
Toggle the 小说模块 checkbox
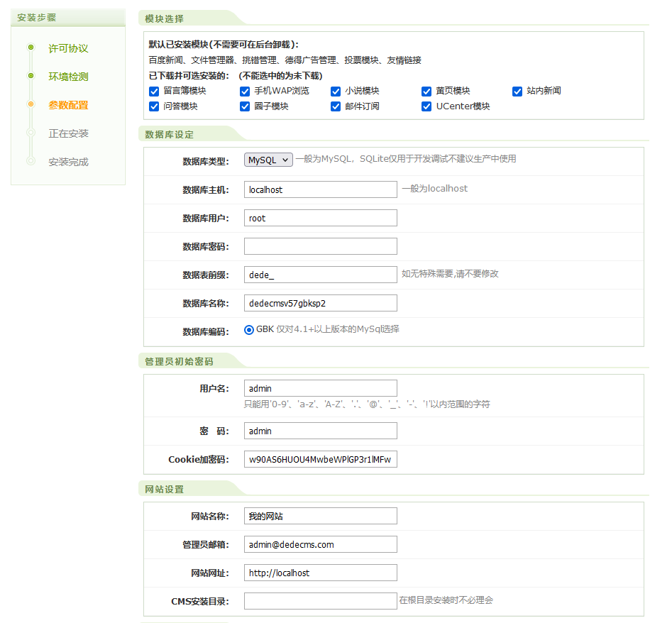coord(335,91)
